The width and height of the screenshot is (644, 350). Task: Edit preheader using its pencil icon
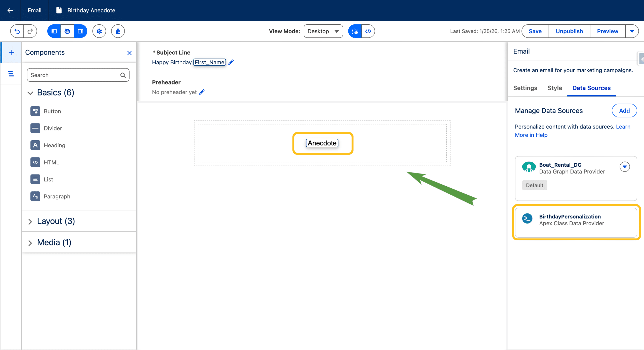(x=202, y=92)
